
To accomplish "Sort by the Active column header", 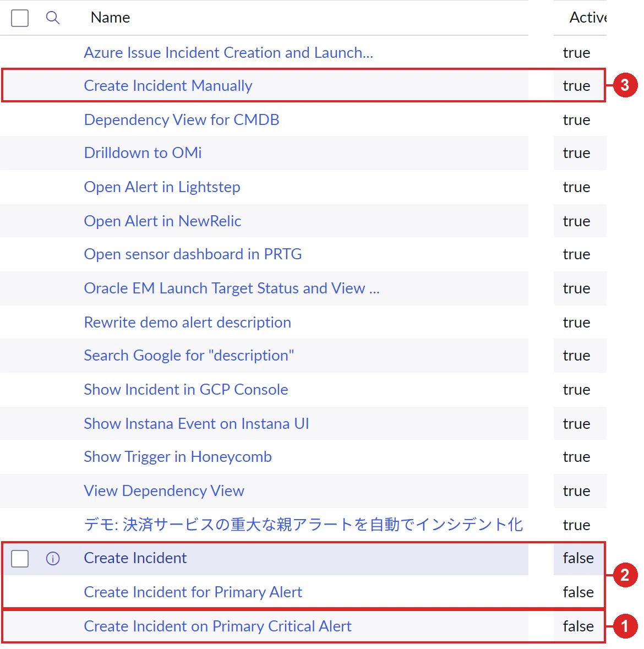I will point(588,18).
